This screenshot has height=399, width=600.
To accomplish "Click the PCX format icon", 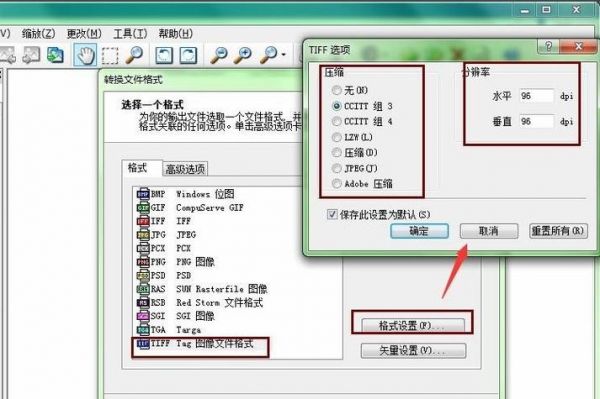I will pos(143,248).
